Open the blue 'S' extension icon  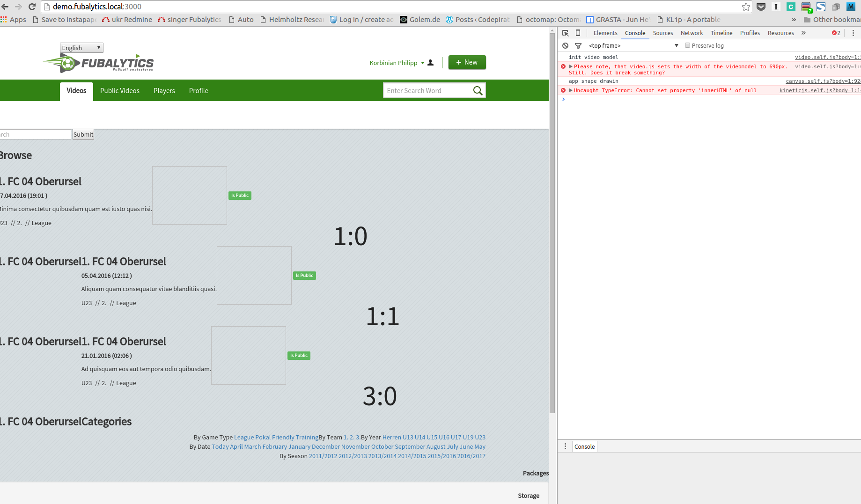[x=821, y=7]
